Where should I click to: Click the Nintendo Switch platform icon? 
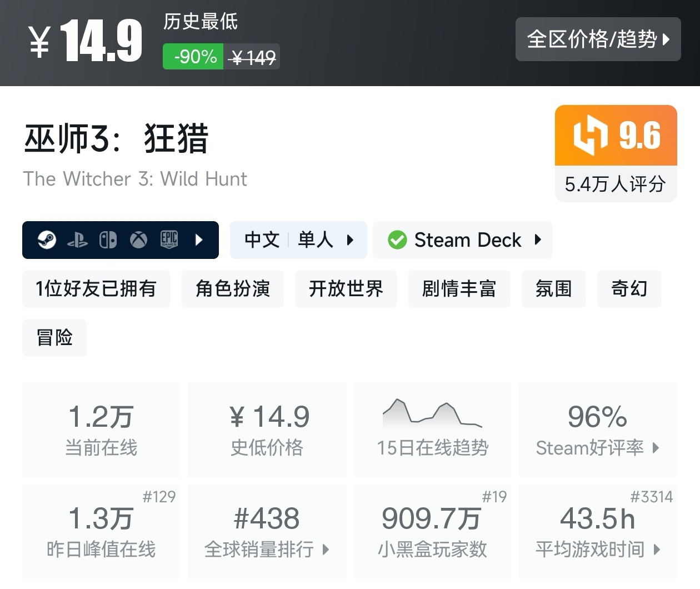click(x=108, y=240)
